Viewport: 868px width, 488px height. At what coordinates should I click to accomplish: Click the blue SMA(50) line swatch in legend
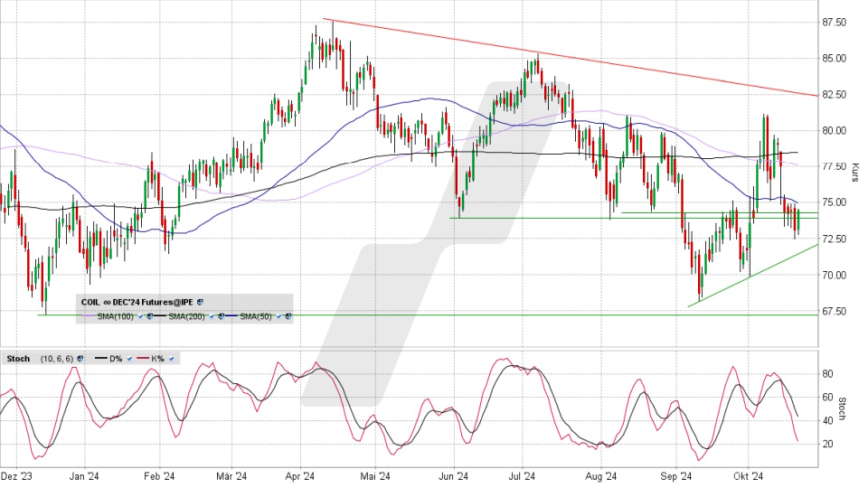point(231,316)
